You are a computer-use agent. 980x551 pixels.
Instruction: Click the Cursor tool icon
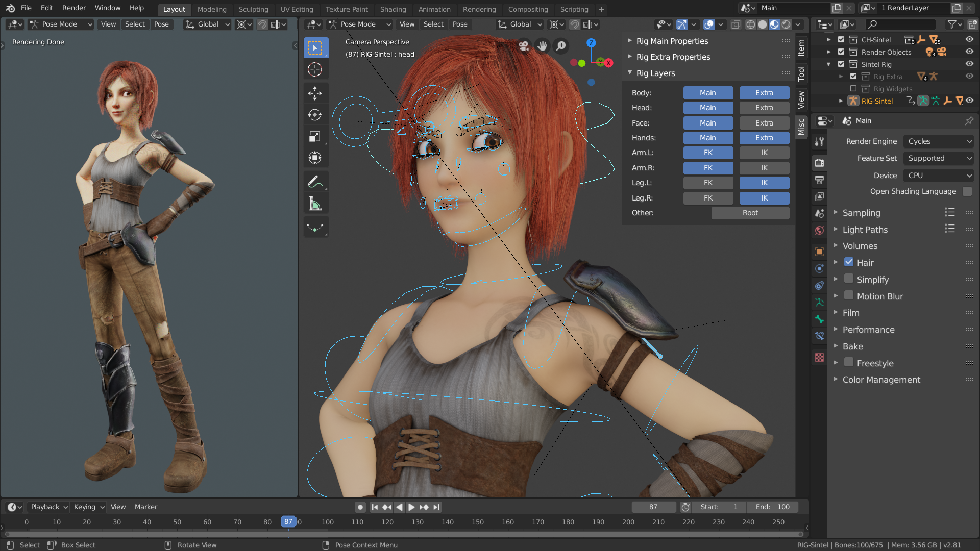click(x=315, y=70)
